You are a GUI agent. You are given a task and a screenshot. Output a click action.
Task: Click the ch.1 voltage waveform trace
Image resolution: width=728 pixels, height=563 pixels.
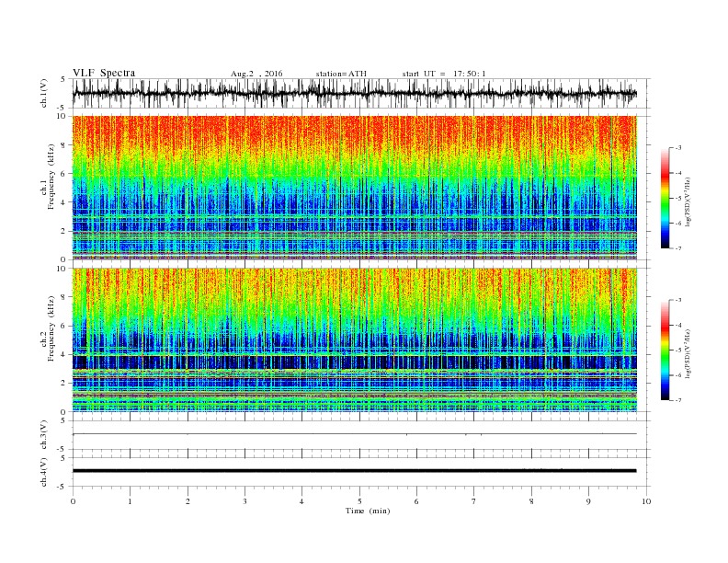pos(354,93)
